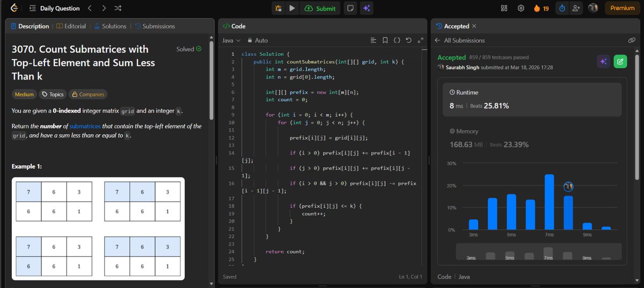Click the 7ms bar in runtime chart
Viewport: 644px width, 288px height.
click(x=549, y=202)
